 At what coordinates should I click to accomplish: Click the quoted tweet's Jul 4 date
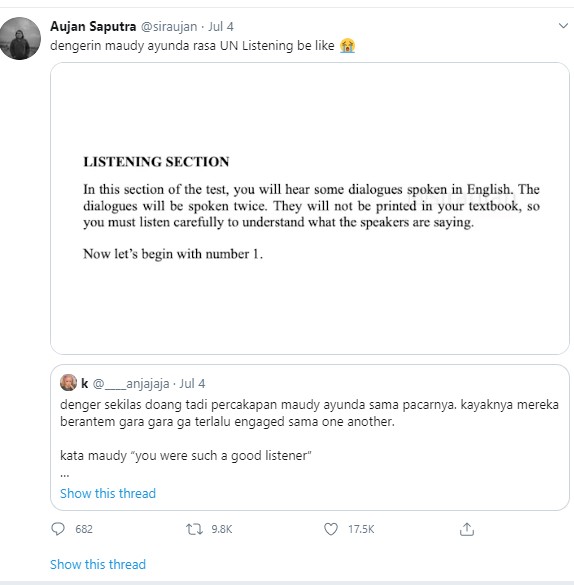192,384
